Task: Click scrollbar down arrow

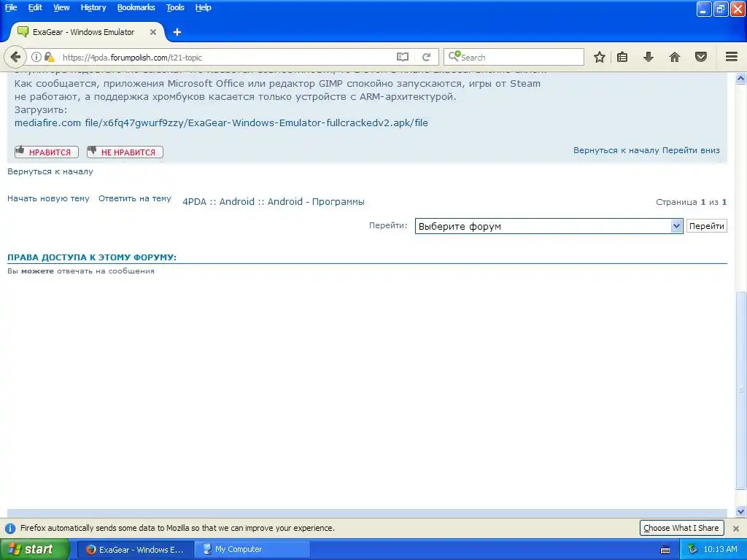Action: pos(741,512)
